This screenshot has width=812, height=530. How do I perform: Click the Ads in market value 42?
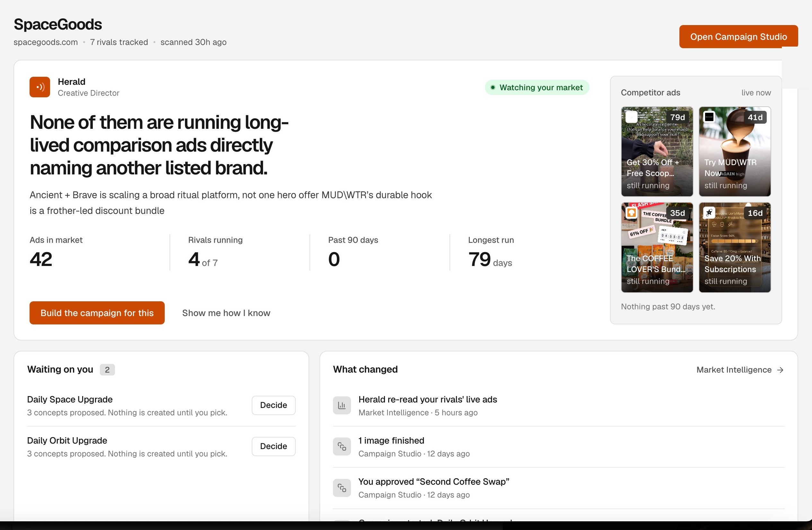[41, 259]
